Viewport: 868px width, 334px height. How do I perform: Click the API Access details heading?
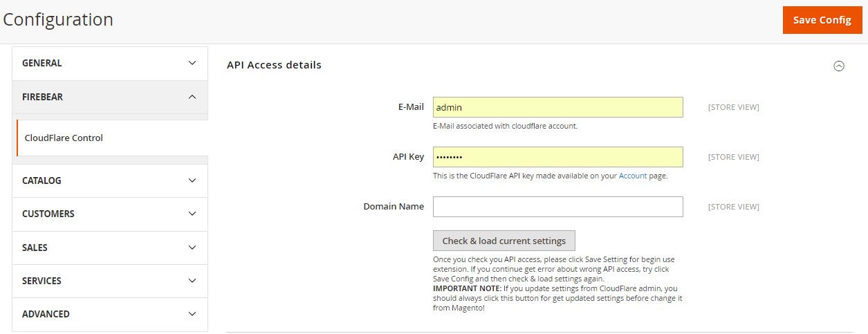coord(274,65)
